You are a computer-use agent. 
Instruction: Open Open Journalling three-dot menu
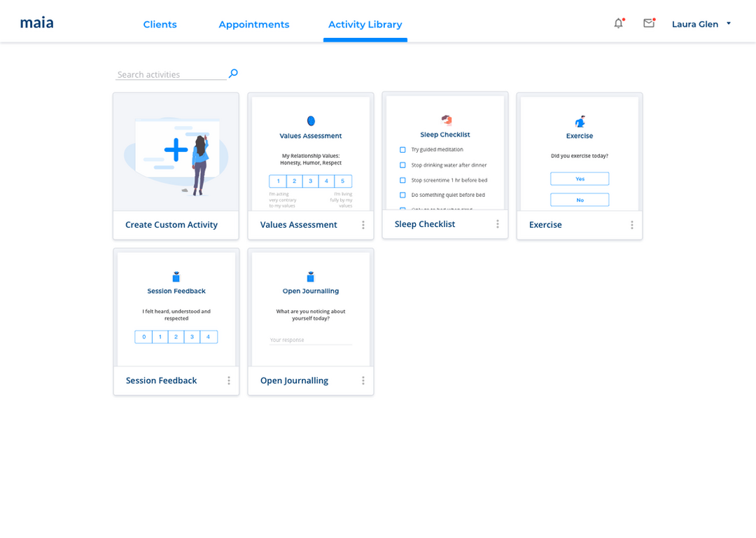(363, 380)
